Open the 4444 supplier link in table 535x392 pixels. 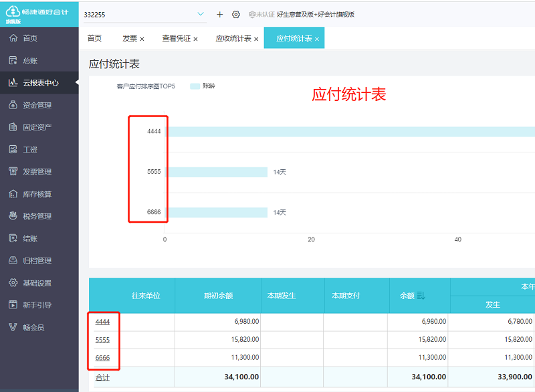pyautogui.click(x=102, y=322)
